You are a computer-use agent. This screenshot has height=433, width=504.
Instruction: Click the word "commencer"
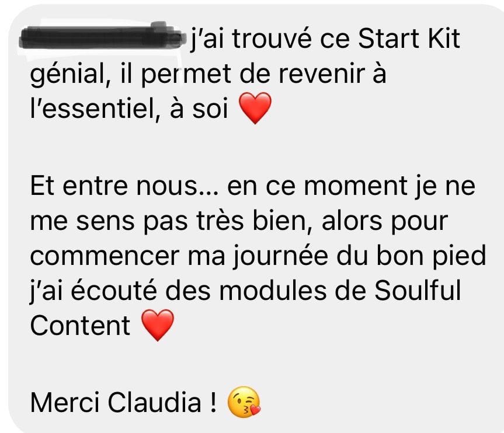105,257
